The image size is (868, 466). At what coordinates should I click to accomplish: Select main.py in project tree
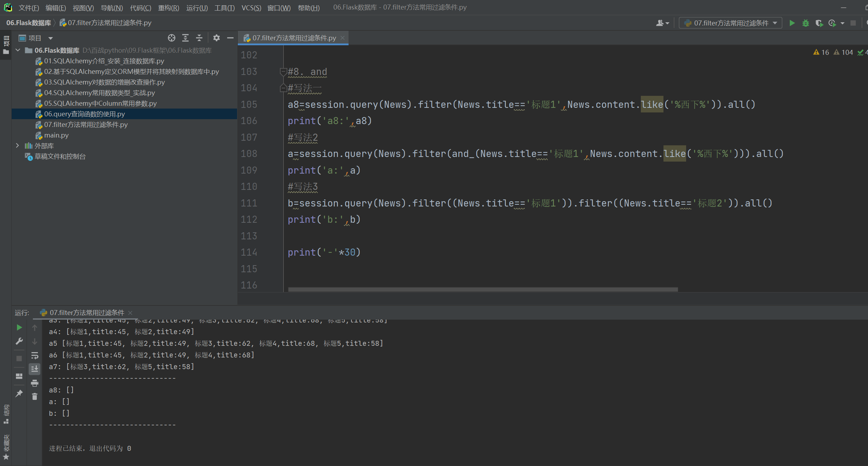click(52, 135)
